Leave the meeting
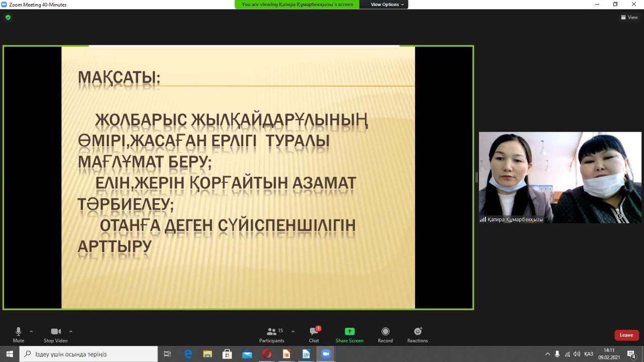The width and height of the screenshot is (644, 362). tap(626, 335)
